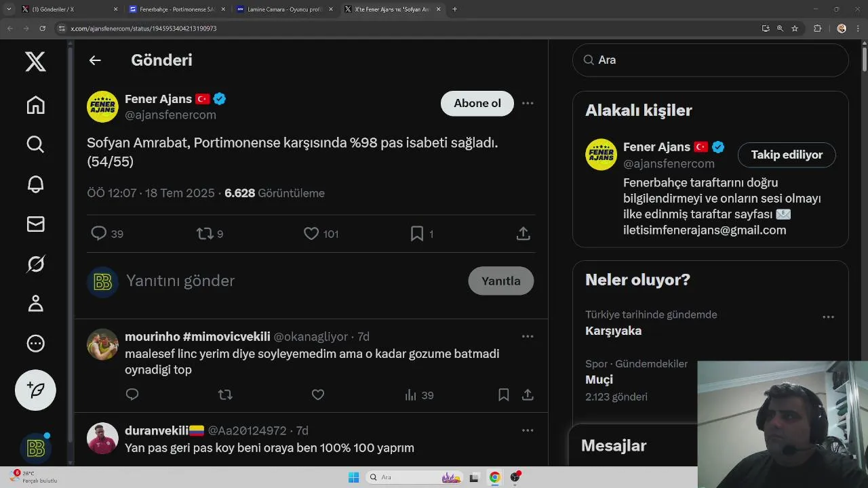Open the Notifications bell icon
Screen dimensions: 868x488
(35, 184)
